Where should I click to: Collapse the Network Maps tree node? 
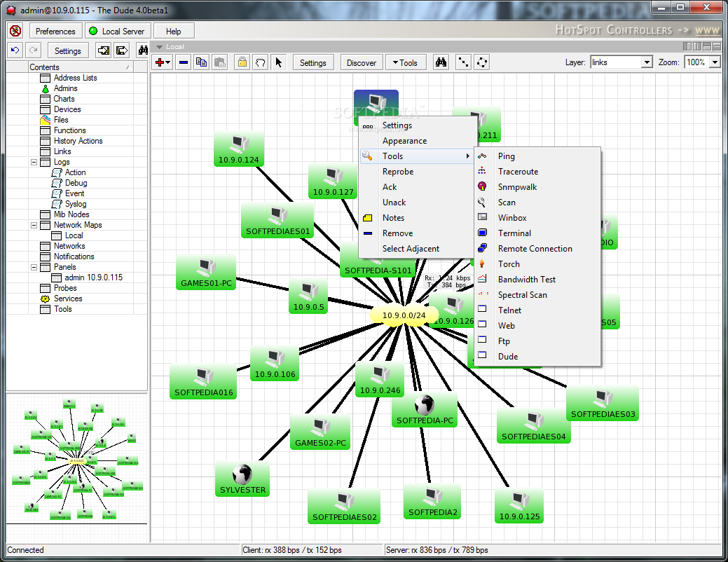pyautogui.click(x=34, y=225)
